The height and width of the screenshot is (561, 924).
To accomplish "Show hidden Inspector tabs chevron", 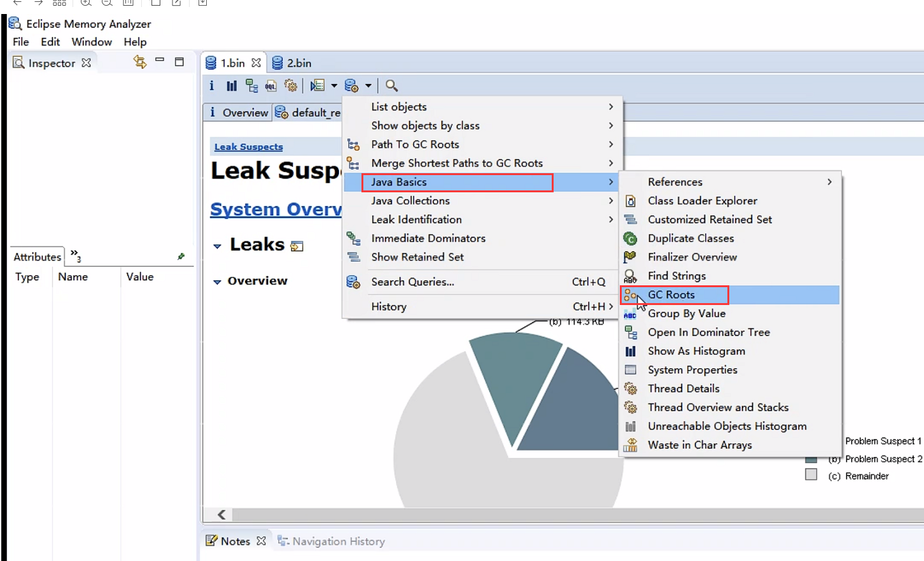I will coord(76,255).
